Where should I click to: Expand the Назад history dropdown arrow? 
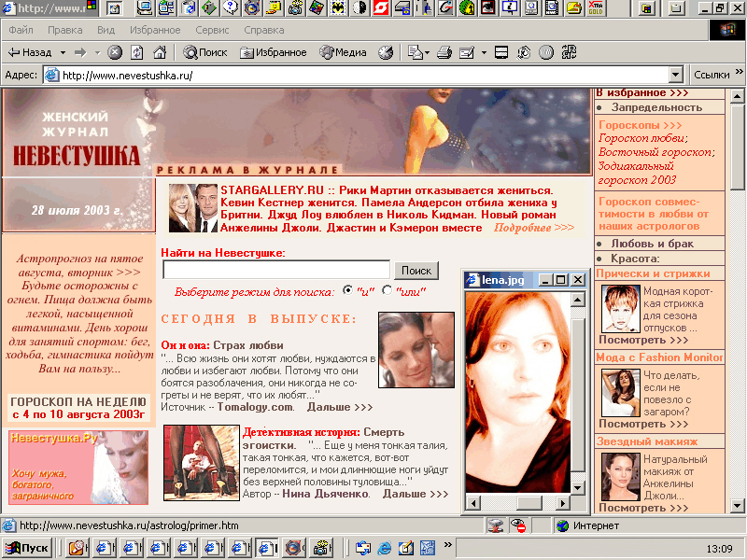(63, 53)
